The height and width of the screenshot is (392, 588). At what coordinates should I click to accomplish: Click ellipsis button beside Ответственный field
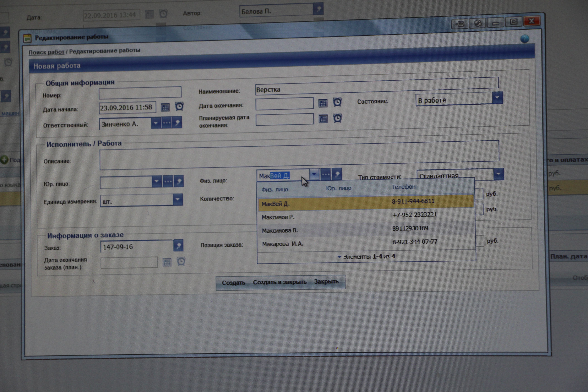167,123
